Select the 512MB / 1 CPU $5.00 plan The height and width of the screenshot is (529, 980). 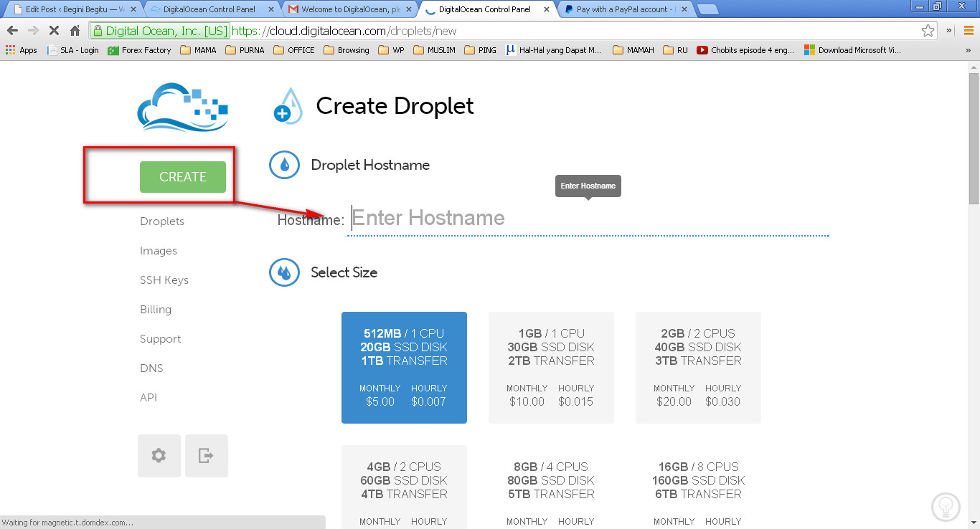tap(404, 368)
